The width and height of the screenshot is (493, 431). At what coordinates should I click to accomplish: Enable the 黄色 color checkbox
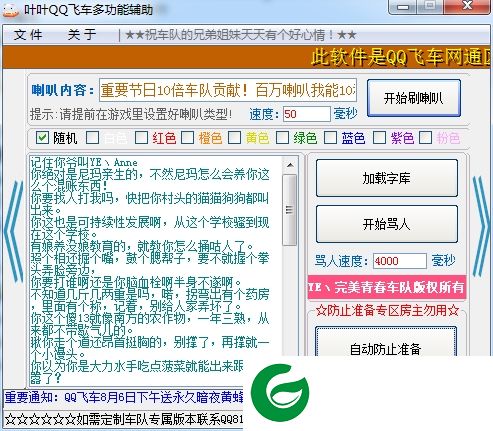[234, 137]
